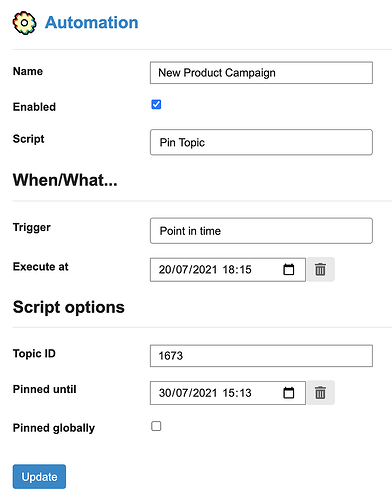The image size is (392, 500).
Task: Clear Pinned until date with trash icon
Action: pos(321,393)
